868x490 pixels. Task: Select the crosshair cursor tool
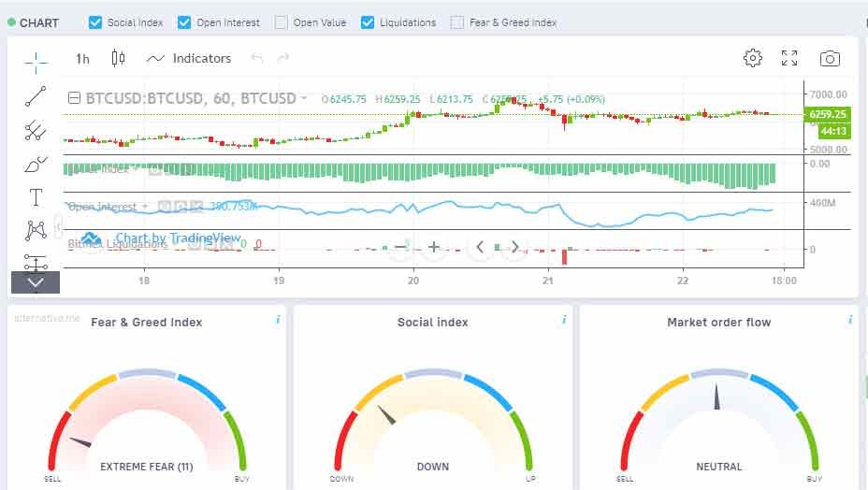(x=36, y=63)
